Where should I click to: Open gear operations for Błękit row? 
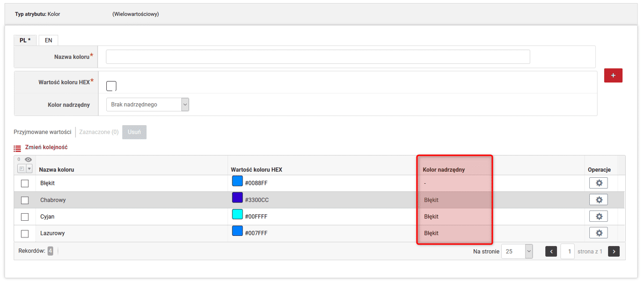[x=599, y=183]
